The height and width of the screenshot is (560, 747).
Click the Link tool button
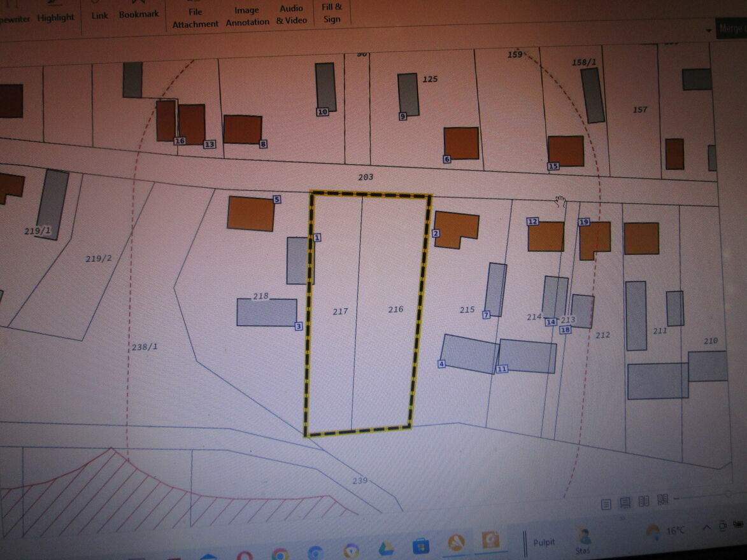point(100,15)
